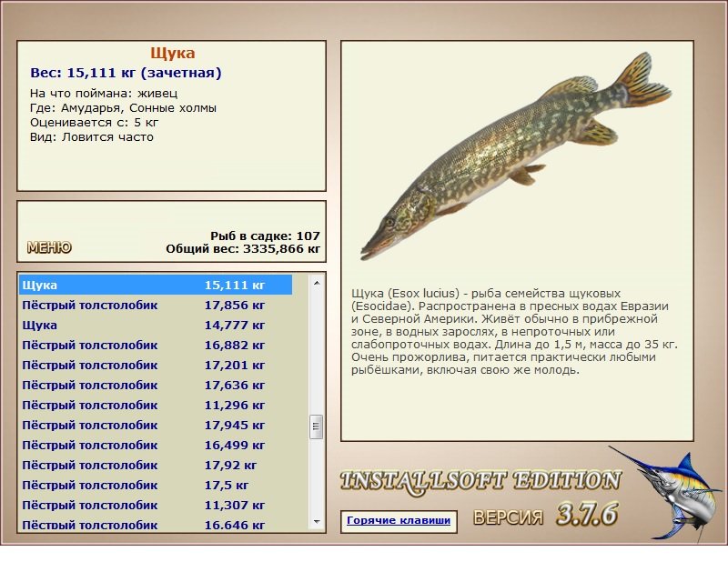Select Пёстрый толстолобик 16,882 кг entry
This screenshot has height=582, width=728.
[x=156, y=345]
